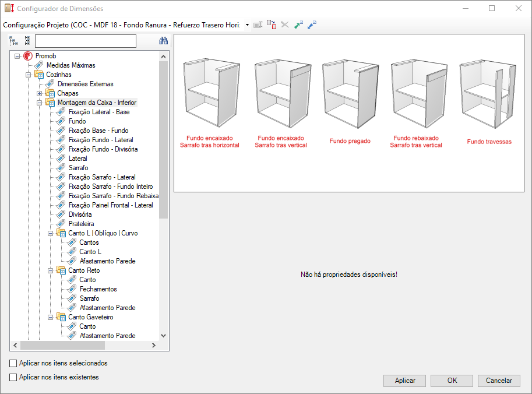Image resolution: width=532 pixels, height=394 pixels.
Task: Click the tag icon beside Medidas Máximas
Action: (39, 65)
